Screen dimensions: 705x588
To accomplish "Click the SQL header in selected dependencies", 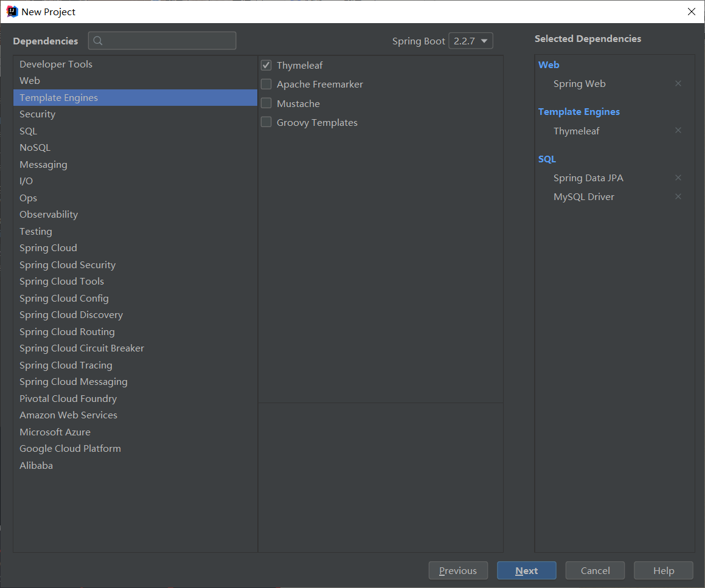I will pos(547,159).
